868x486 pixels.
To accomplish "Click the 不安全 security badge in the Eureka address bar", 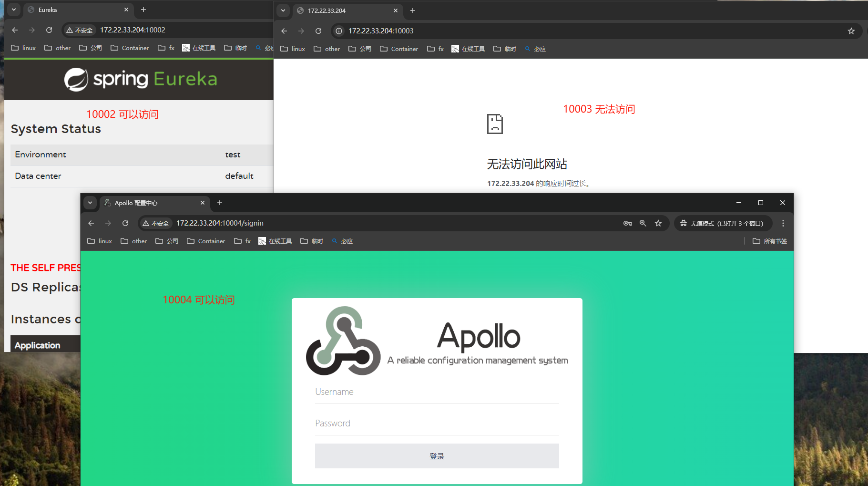I will click(x=79, y=30).
